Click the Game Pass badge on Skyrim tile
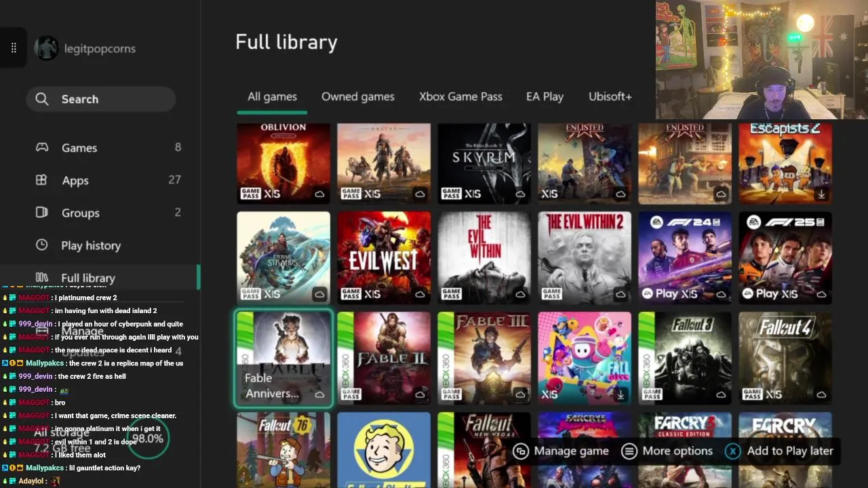Viewport: 868px width, 488px height. click(451, 194)
